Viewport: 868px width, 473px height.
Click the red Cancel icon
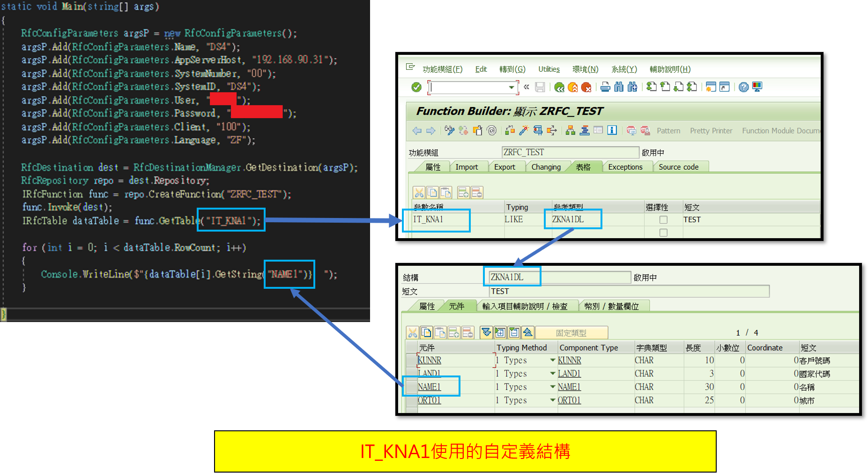[x=586, y=87]
